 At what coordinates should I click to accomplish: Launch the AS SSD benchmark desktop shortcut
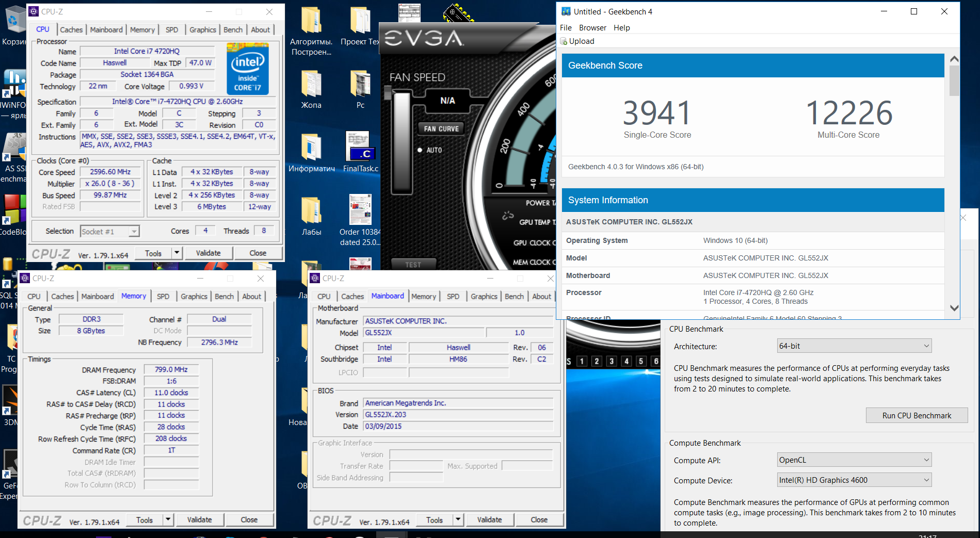(x=13, y=147)
